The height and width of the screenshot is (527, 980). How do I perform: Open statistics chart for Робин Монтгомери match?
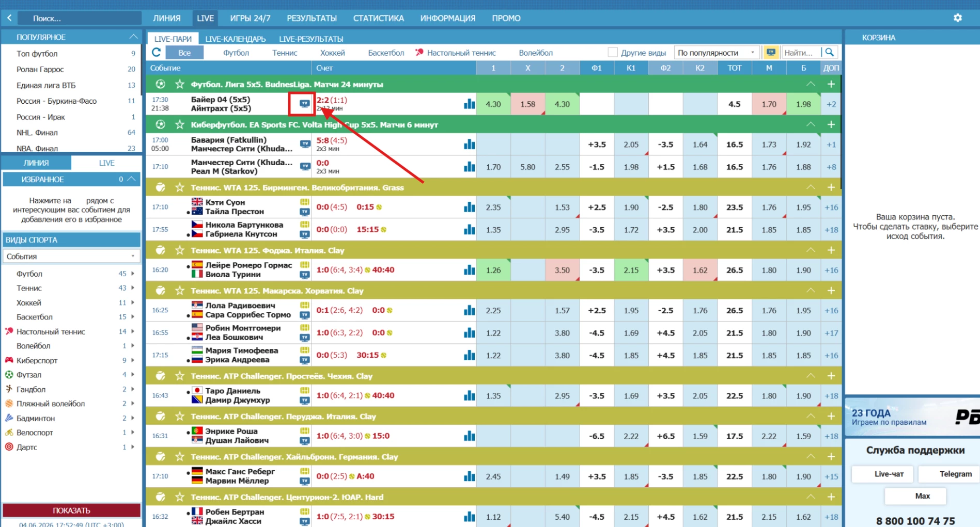(x=469, y=333)
